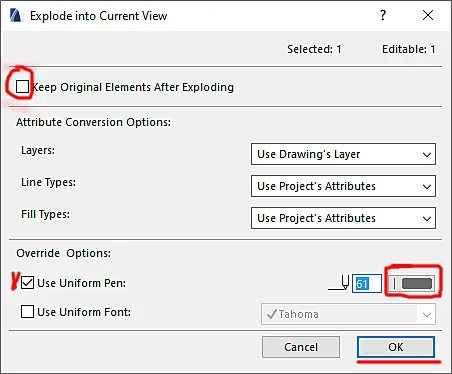The height and width of the screenshot is (374, 452).
Task: Click the OK button
Action: pyautogui.click(x=396, y=347)
